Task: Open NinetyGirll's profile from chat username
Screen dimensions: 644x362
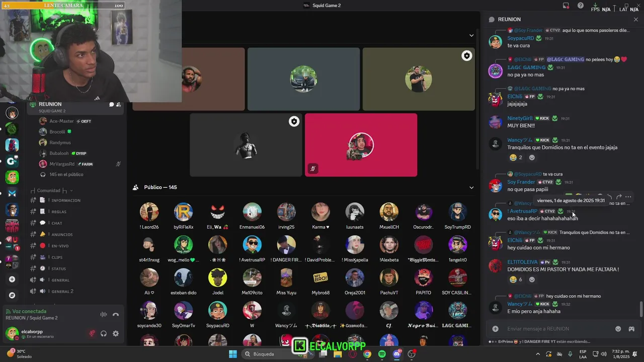Action: click(x=520, y=119)
